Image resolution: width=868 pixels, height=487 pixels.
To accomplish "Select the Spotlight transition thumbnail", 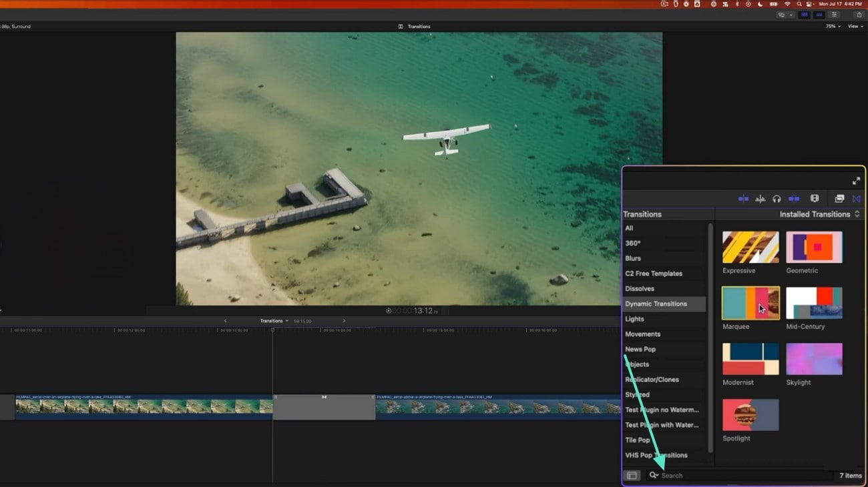I will click(750, 415).
